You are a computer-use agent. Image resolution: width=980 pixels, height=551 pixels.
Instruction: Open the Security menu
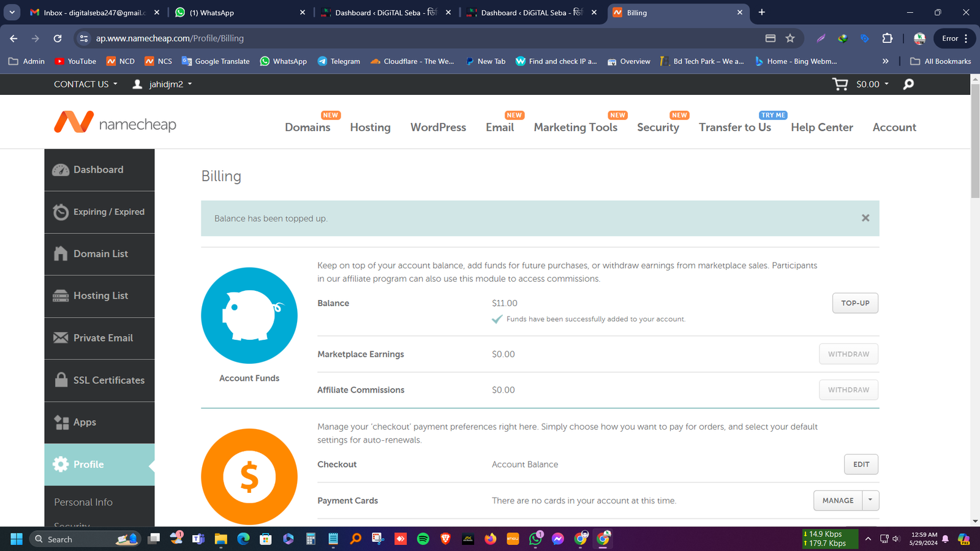click(x=658, y=127)
